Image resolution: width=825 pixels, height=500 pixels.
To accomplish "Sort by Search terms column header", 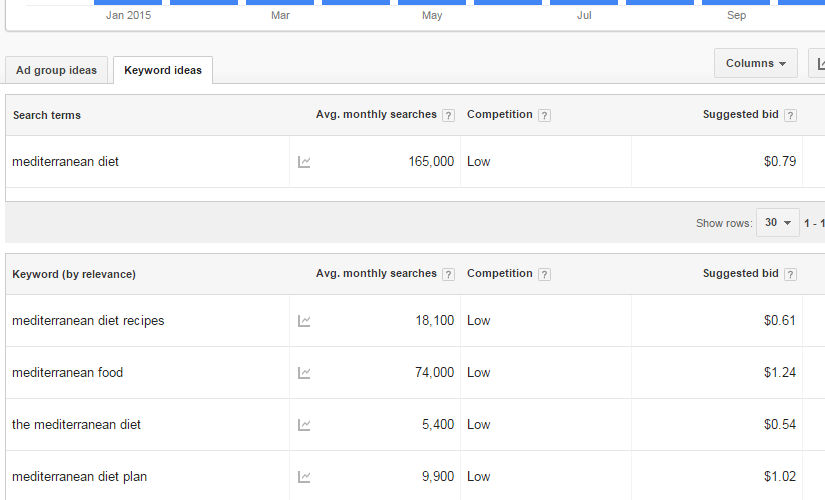I will [47, 115].
